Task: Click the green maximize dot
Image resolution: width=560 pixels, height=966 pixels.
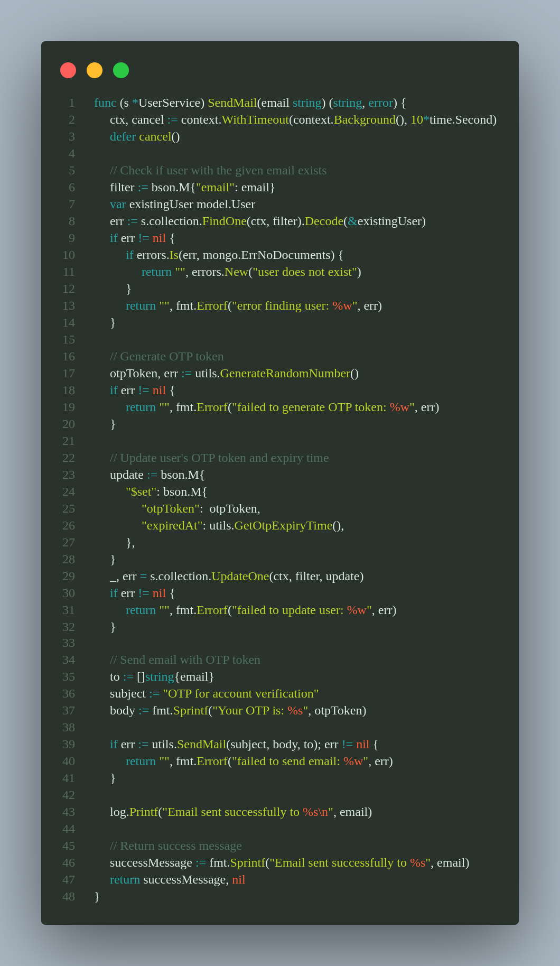Action: [x=121, y=70]
